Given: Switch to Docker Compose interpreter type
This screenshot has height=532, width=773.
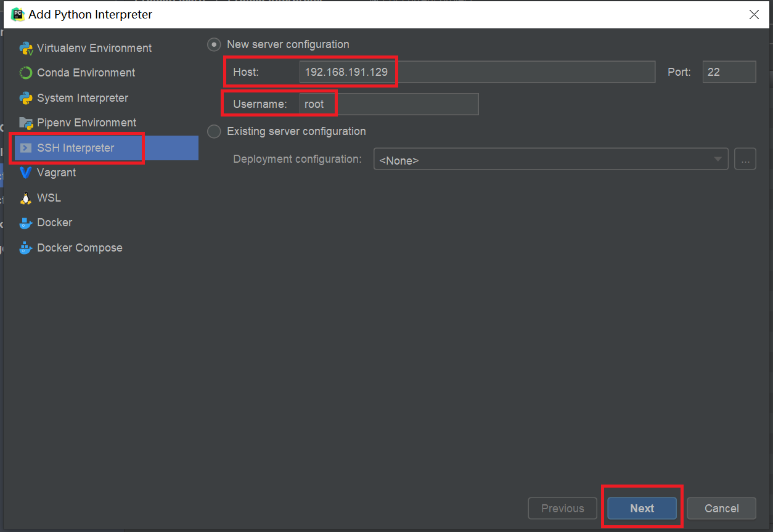Looking at the screenshot, I should pos(80,248).
